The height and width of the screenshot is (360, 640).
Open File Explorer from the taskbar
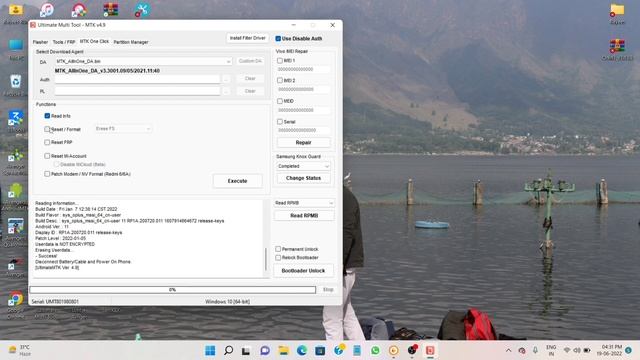pyautogui.click(x=283, y=350)
